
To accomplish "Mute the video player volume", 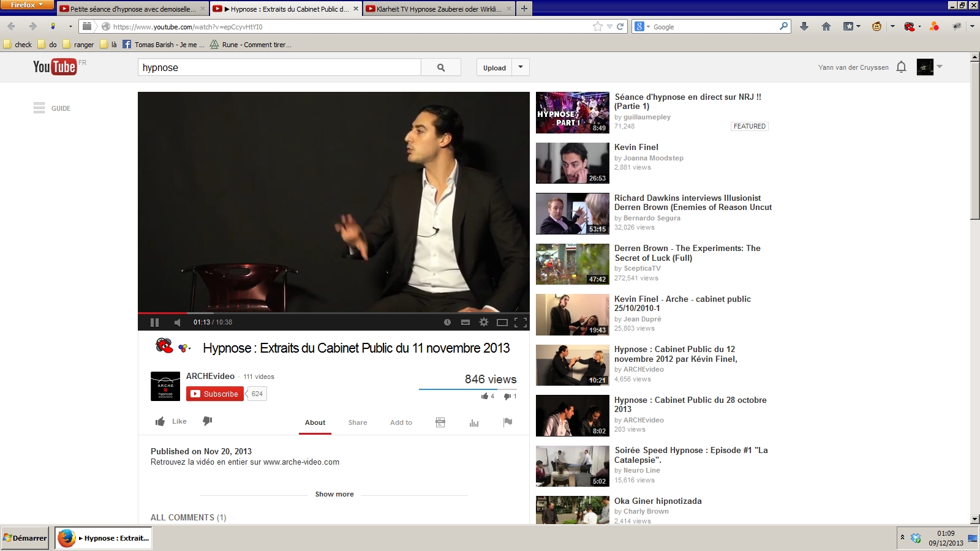I will [177, 323].
